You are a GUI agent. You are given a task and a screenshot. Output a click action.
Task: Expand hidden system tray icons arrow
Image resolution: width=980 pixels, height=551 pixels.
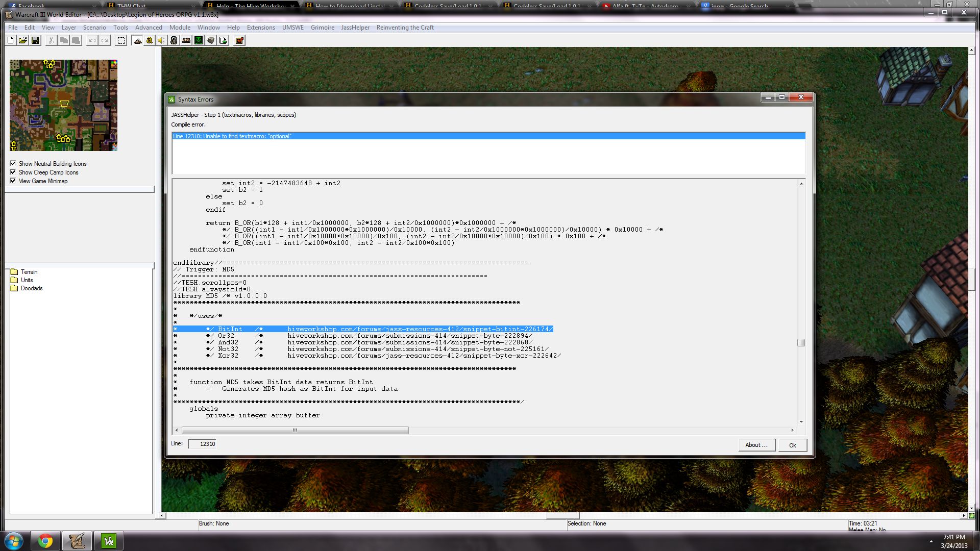[x=931, y=541]
